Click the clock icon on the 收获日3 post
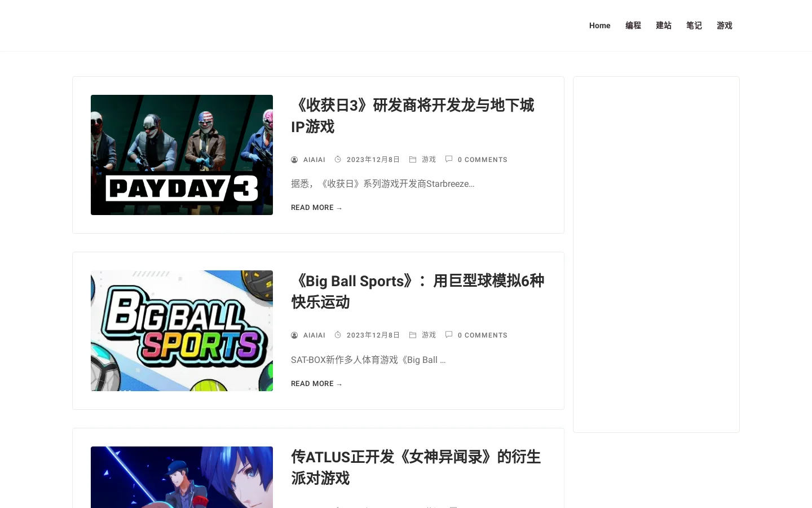Image resolution: width=812 pixels, height=508 pixels. tap(338, 159)
